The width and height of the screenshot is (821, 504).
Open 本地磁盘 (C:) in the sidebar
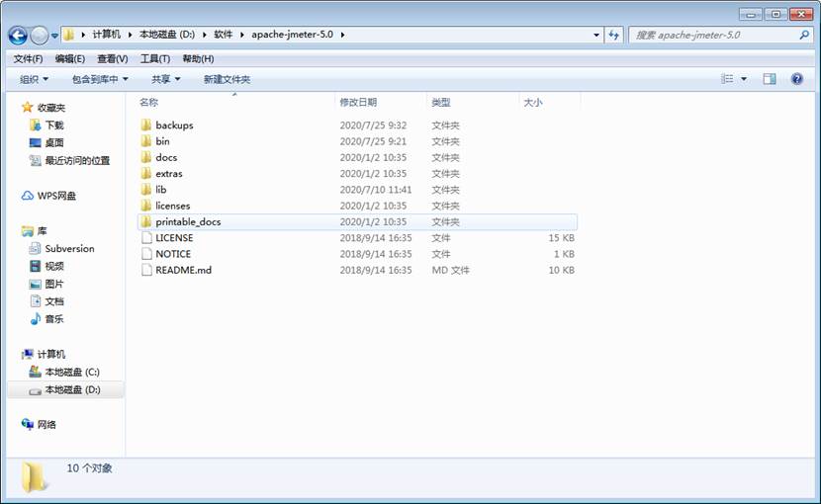[x=72, y=373]
